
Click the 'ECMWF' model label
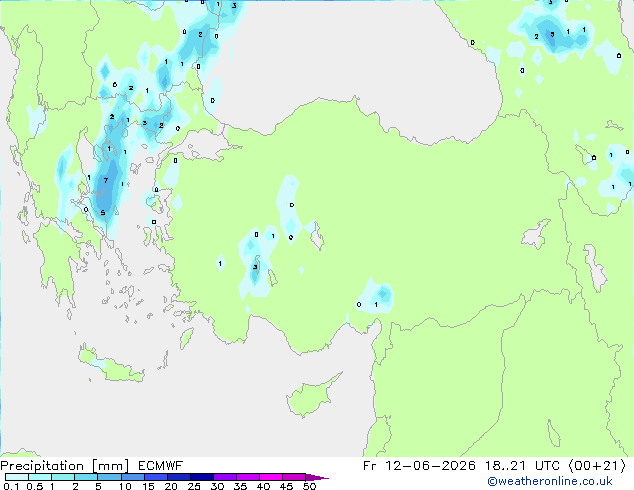pos(160,466)
